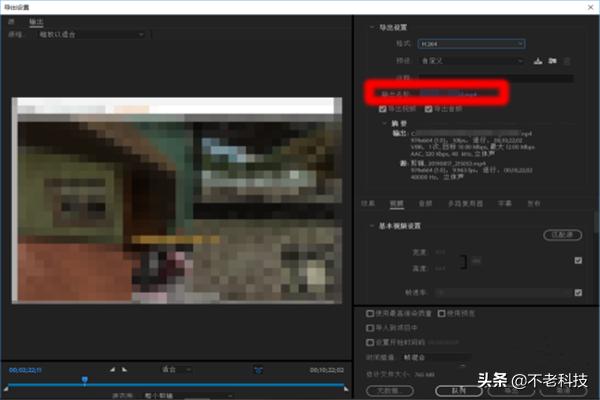Image resolution: width=600 pixels, height=400 pixels.
Task: Collapse the 导出设置 section
Action: click(x=371, y=28)
